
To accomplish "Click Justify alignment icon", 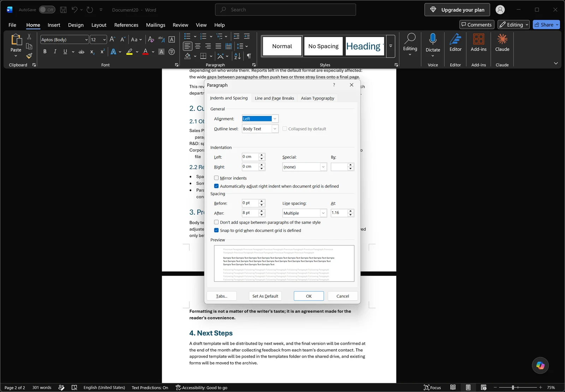I will pos(218,46).
